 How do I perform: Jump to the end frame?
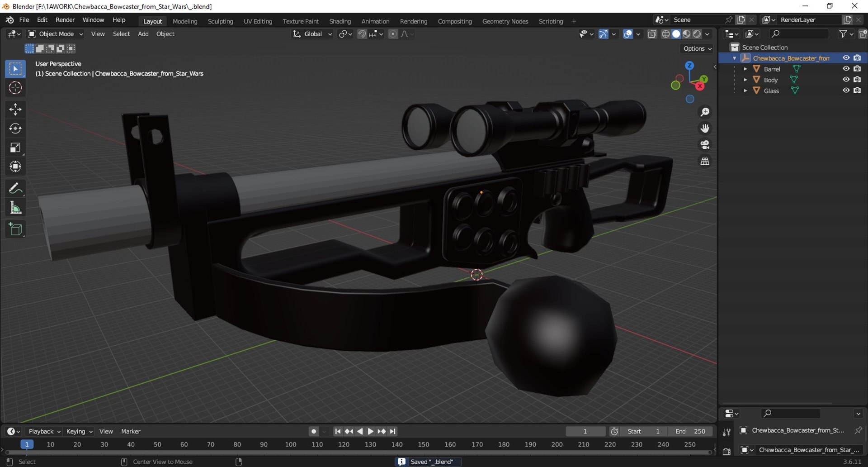click(x=392, y=431)
